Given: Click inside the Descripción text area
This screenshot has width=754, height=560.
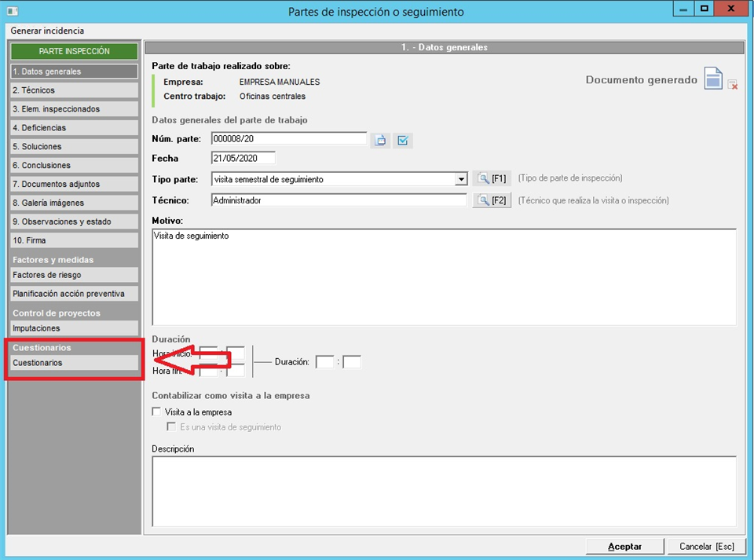Looking at the screenshot, I should coord(444,491).
